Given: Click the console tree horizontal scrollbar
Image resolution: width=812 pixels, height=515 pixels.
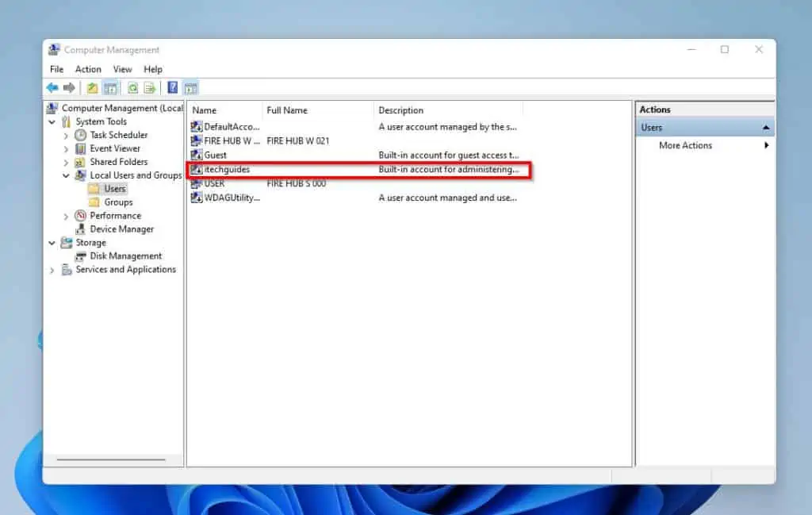Looking at the screenshot, I should click(x=111, y=459).
